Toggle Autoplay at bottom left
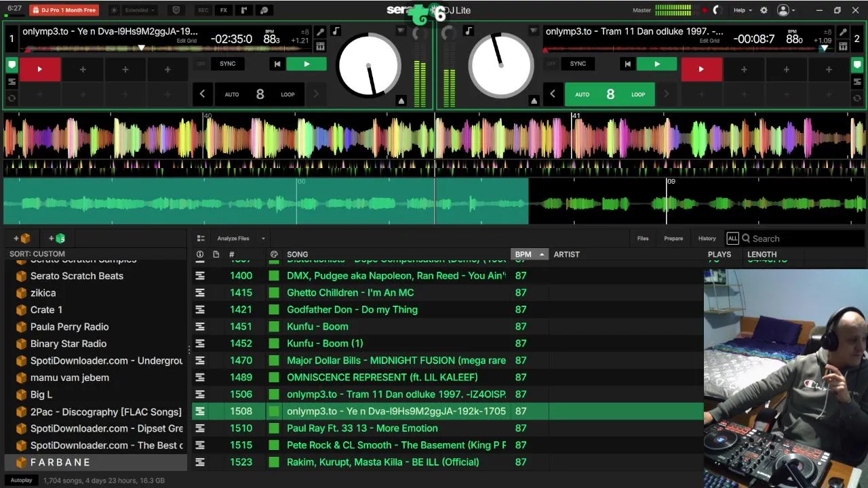The image size is (868, 488). point(21,481)
